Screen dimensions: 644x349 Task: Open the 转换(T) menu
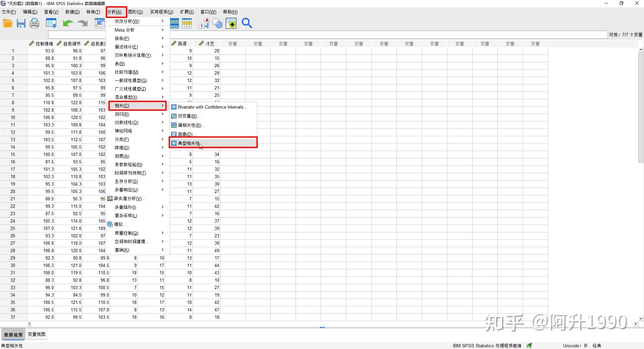click(x=93, y=12)
